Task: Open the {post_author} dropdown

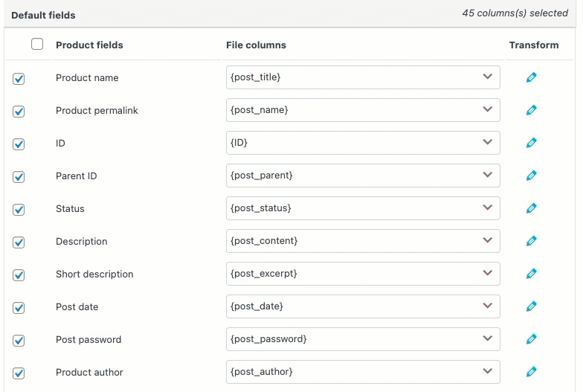Action: click(x=363, y=372)
